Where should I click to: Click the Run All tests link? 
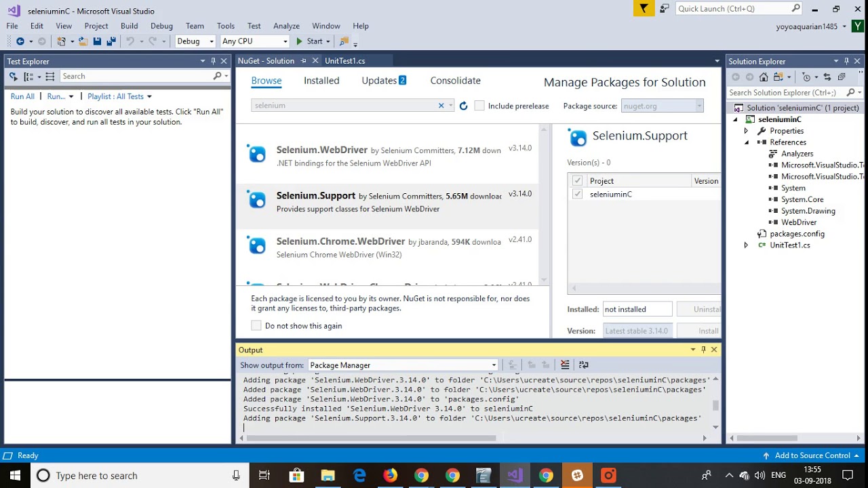pos(22,96)
